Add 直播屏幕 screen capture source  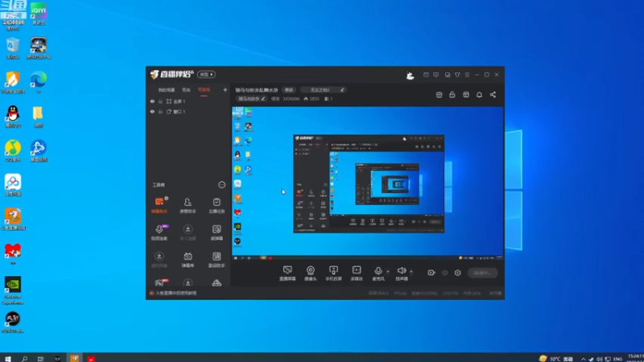click(287, 273)
